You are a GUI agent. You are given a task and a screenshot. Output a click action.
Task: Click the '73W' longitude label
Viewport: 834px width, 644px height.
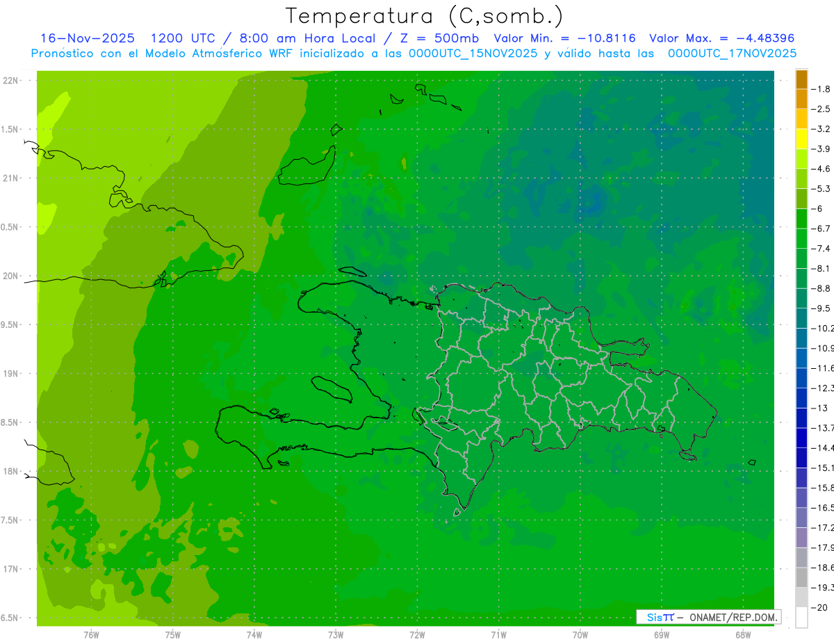pyautogui.click(x=336, y=635)
